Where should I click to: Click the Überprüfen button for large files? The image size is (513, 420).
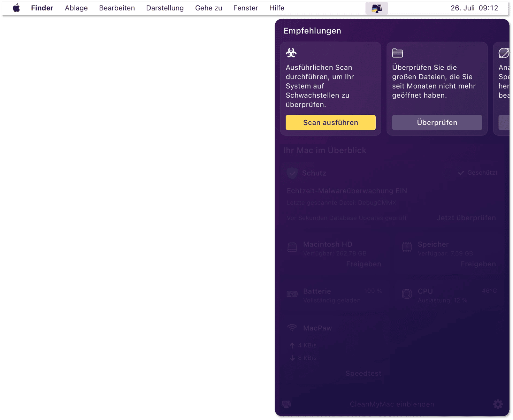437,122
